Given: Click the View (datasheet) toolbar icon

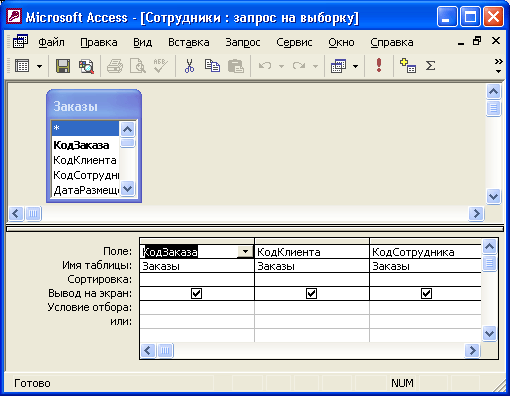Looking at the screenshot, I should [x=22, y=66].
